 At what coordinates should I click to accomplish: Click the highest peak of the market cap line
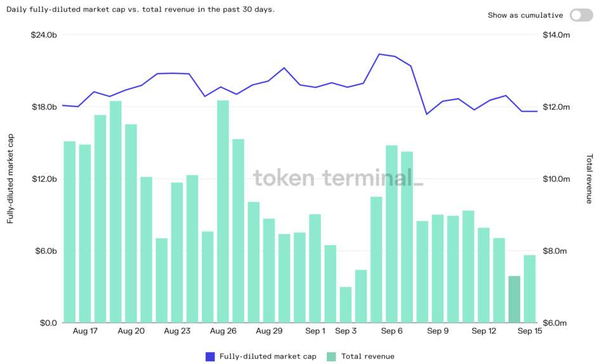pyautogui.click(x=379, y=55)
